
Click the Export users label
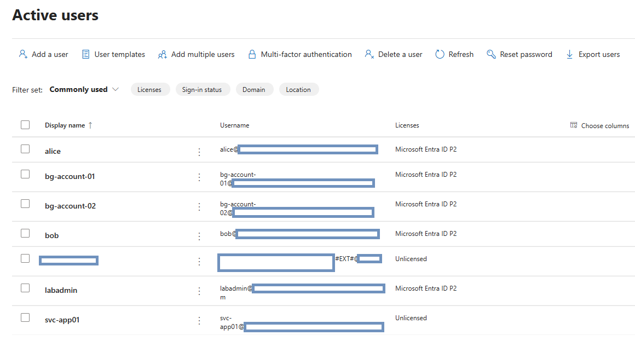599,54
